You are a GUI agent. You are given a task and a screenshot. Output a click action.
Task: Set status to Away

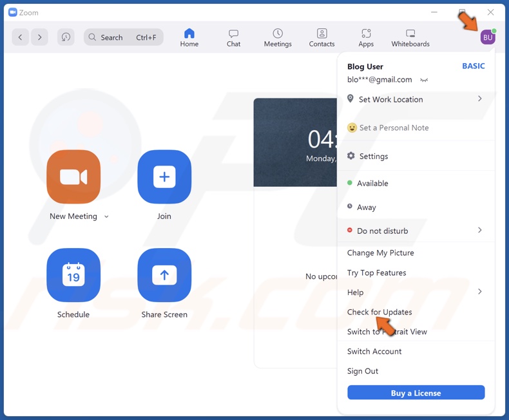(x=366, y=207)
